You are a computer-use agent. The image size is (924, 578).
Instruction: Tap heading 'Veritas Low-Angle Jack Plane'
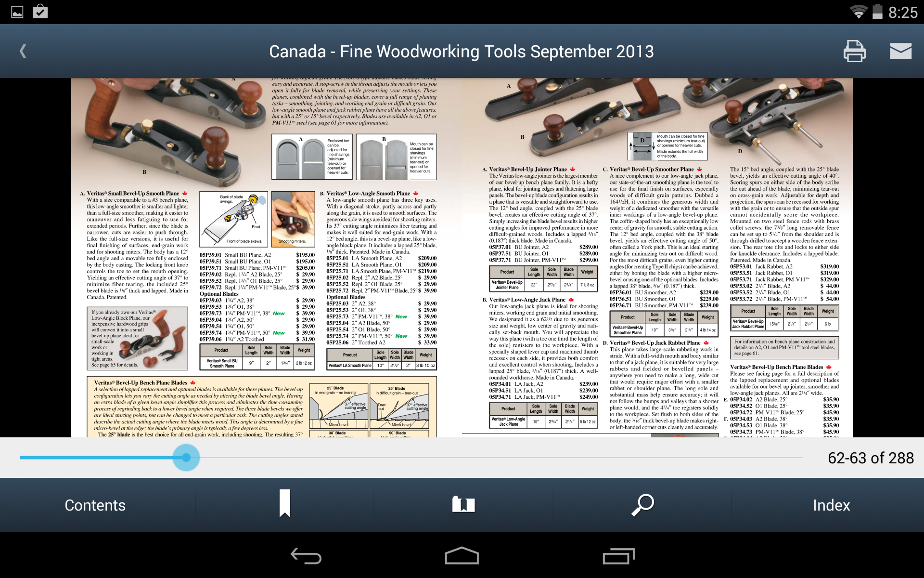point(527,299)
